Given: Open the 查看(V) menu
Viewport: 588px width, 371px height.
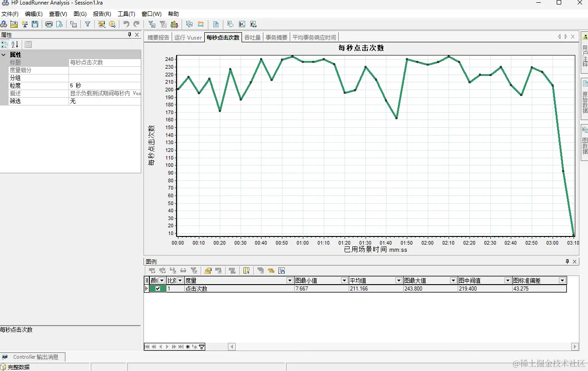Looking at the screenshot, I should [x=58, y=14].
